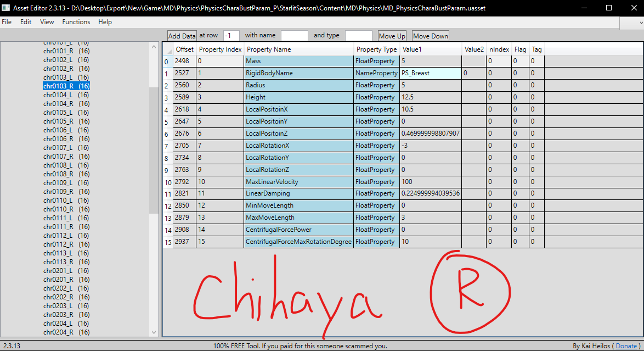
Task: Select chr0112_R in the tree
Action: [66, 244]
